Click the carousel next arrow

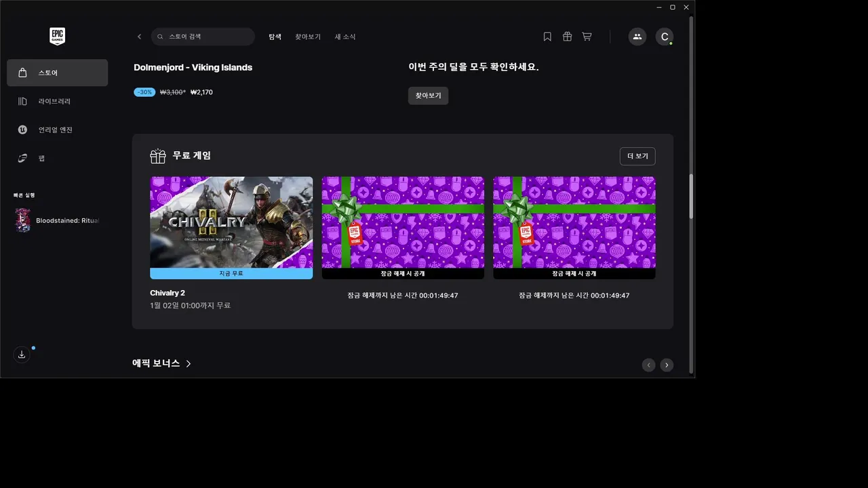pyautogui.click(x=667, y=365)
